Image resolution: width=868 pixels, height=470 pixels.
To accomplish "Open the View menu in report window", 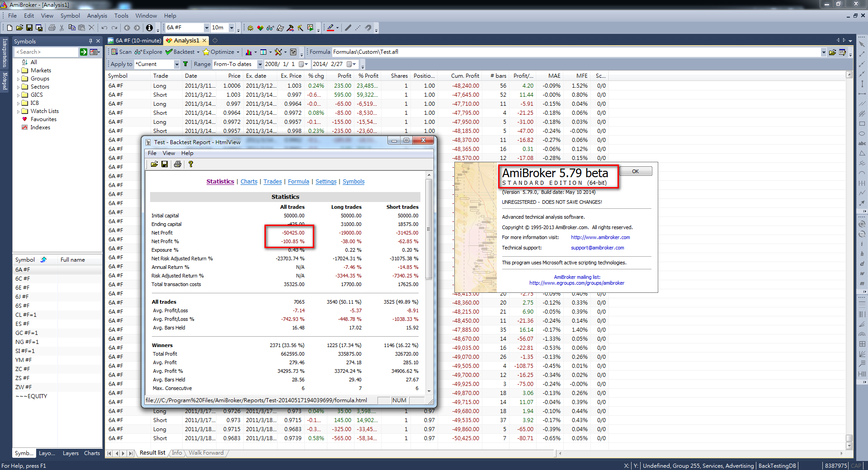I will (x=169, y=153).
